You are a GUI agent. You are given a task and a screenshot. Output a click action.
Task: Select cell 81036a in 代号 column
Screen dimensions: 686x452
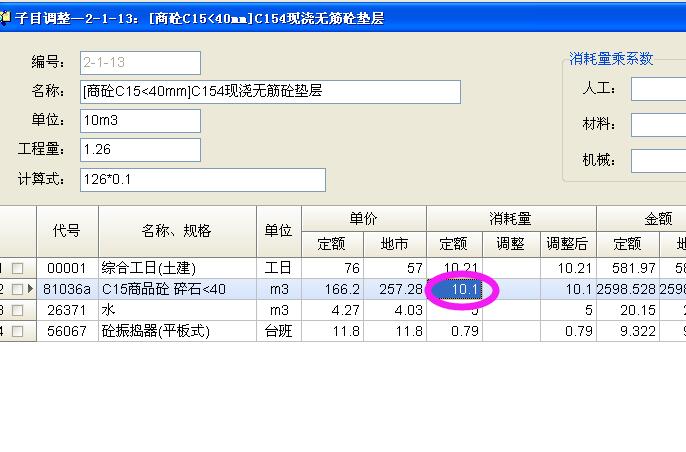point(67,289)
